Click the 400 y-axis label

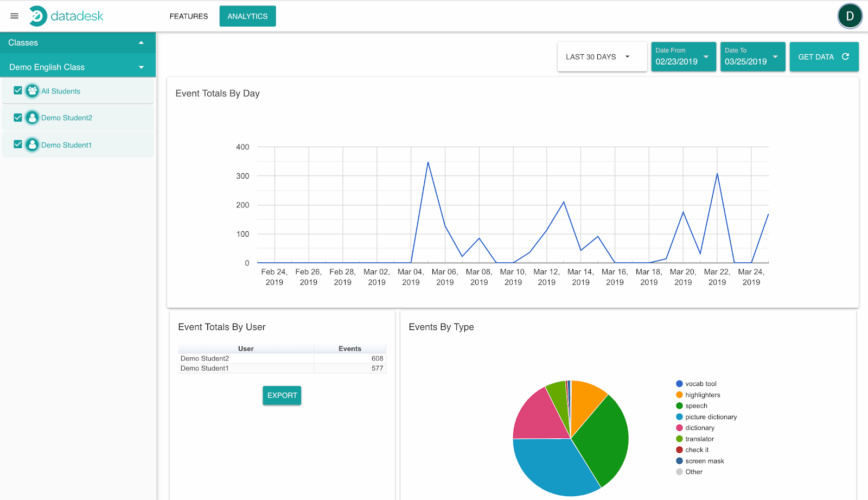pos(242,147)
